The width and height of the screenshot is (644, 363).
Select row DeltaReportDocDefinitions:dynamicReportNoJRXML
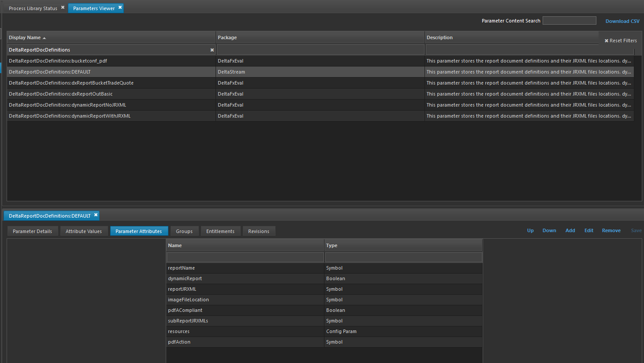click(320, 105)
